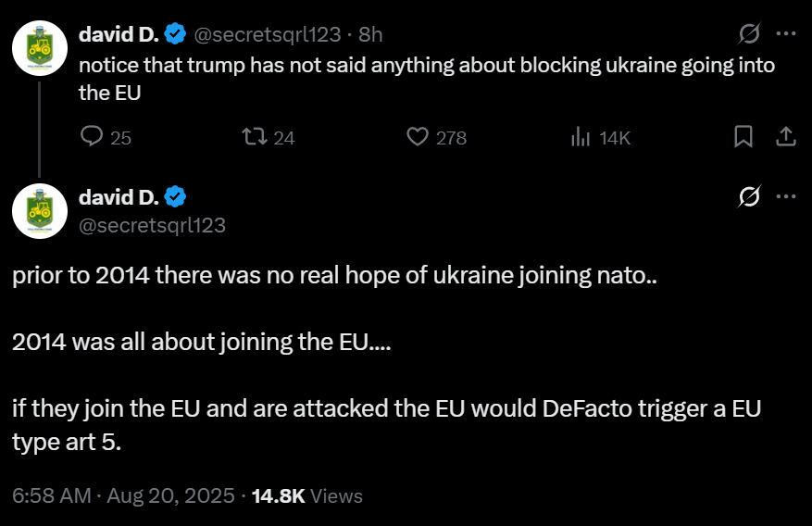
Task: Open replies on the first tweet
Action: coord(106,137)
